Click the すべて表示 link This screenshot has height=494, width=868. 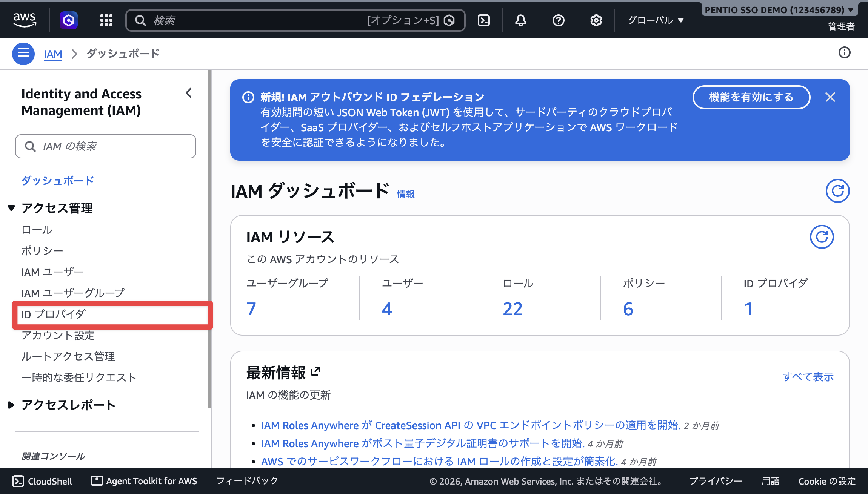(808, 377)
